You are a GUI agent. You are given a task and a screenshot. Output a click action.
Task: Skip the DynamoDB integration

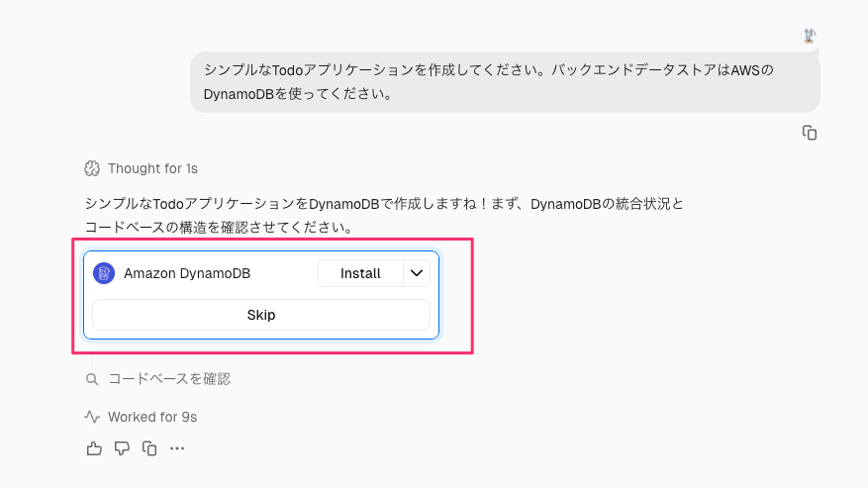[x=260, y=315]
